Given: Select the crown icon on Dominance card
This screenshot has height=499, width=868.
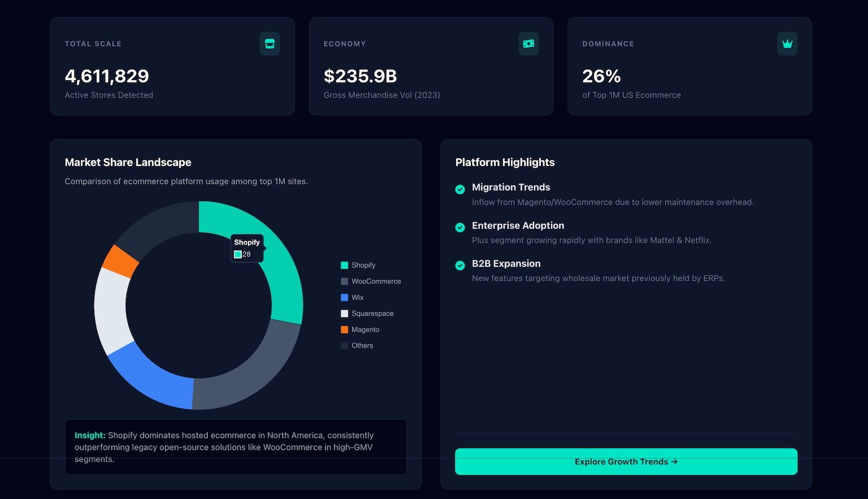Looking at the screenshot, I should (787, 44).
